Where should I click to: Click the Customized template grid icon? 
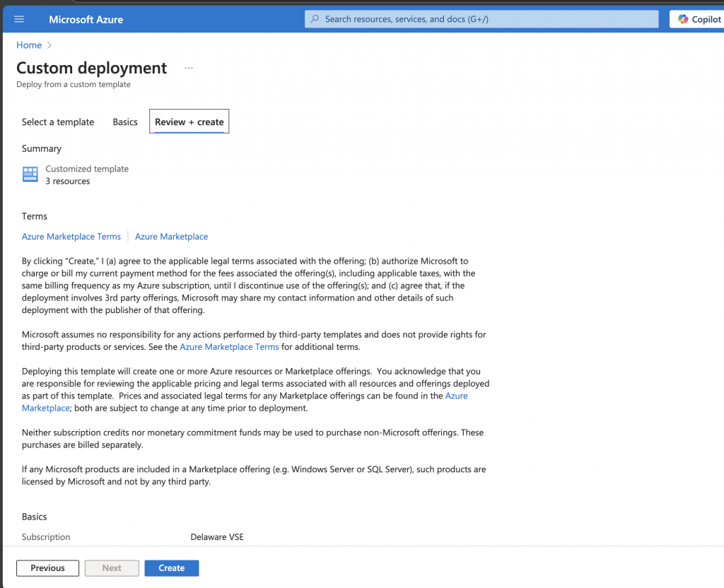click(x=30, y=175)
